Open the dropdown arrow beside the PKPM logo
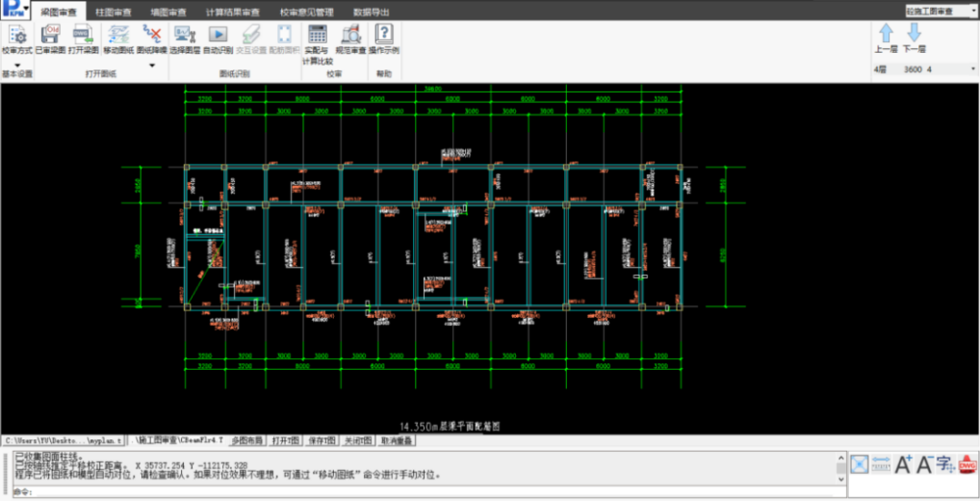 pyautogui.click(x=26, y=9)
